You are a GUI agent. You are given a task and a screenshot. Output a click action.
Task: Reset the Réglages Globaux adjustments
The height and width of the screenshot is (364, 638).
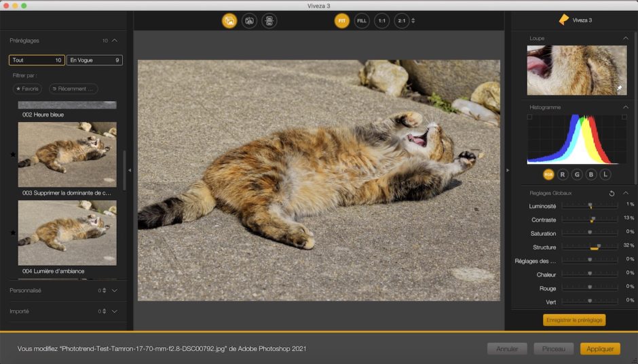click(612, 193)
